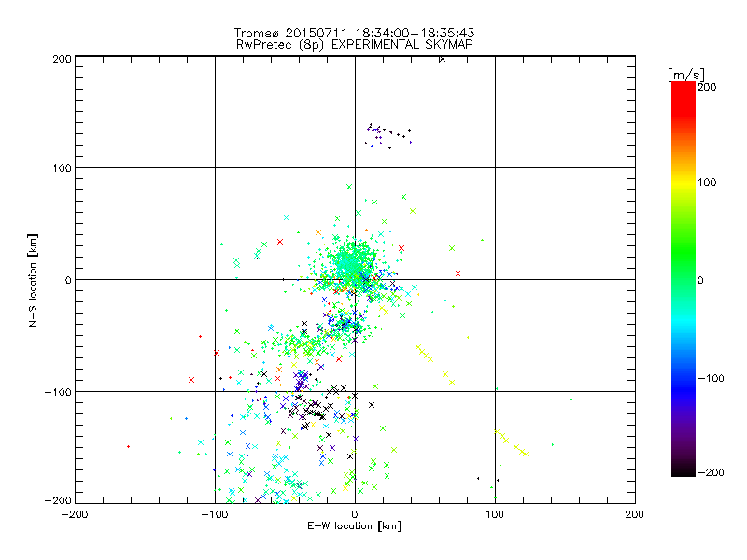Viewport: 747px width, 560px height.
Task: Click the red dot marker near -160 km west
Action: click(x=128, y=447)
